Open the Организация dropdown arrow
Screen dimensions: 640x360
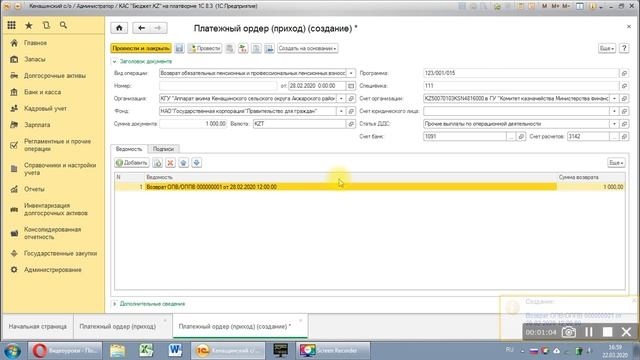341,98
